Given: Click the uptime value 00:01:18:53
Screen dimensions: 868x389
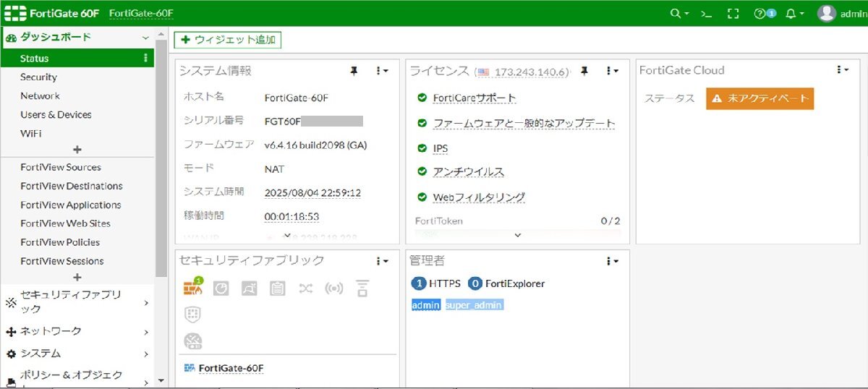Looking at the screenshot, I should coord(292,216).
